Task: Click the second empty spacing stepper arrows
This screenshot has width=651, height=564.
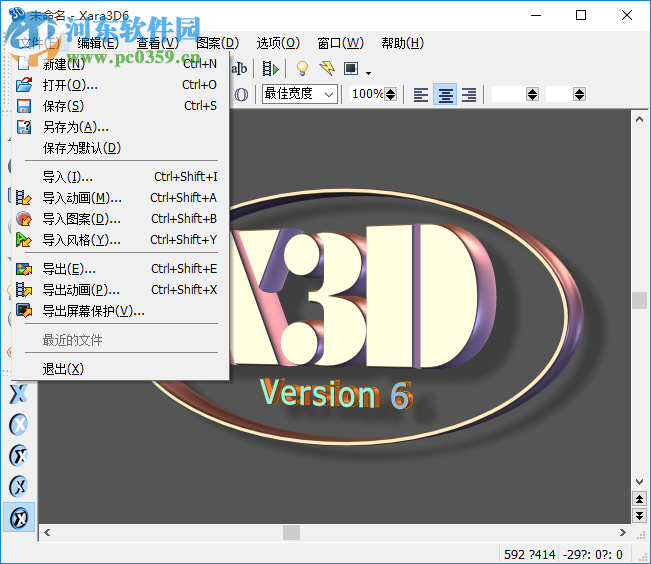Action: [x=580, y=94]
